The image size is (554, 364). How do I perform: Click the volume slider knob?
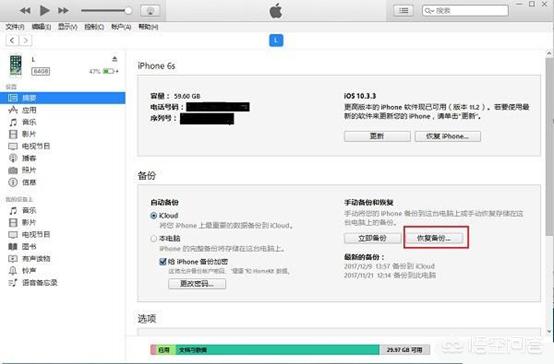(128, 11)
